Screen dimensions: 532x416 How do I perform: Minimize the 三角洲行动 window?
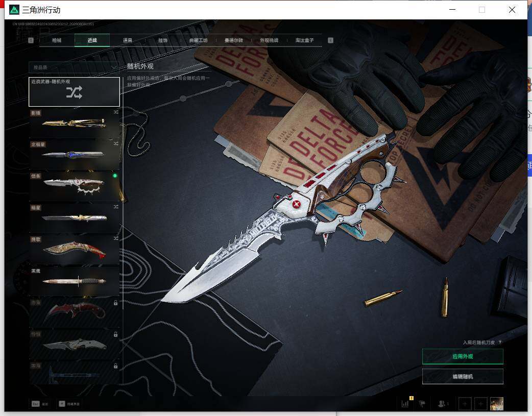452,10
